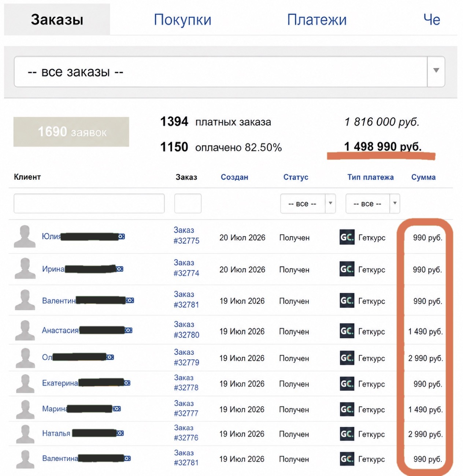
Task: Click the GC Геткурс icon in order #32778 row
Action: (x=347, y=384)
